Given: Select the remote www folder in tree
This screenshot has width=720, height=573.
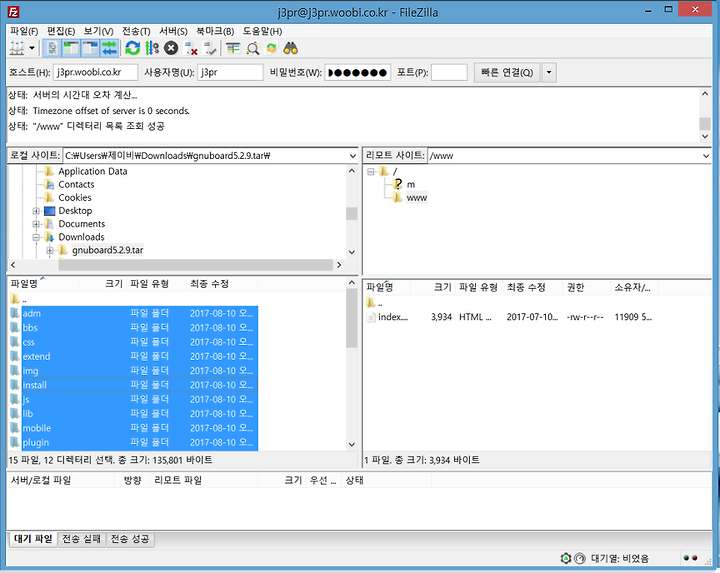Looking at the screenshot, I should tap(416, 198).
